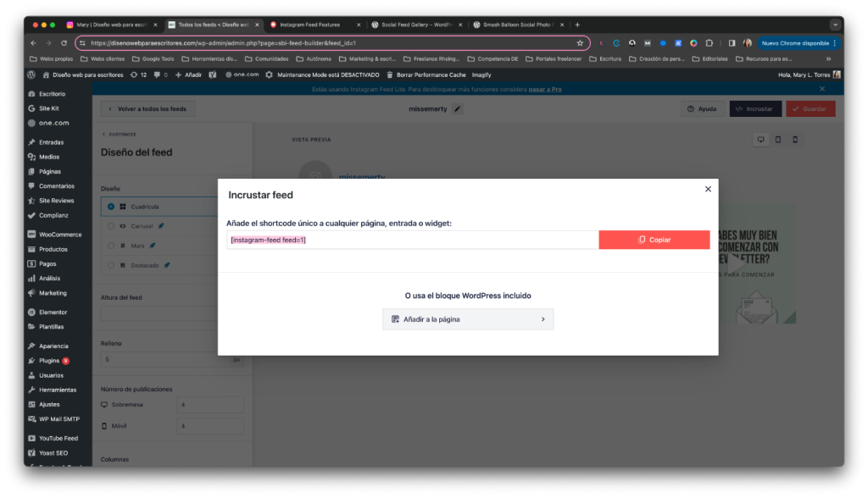The width and height of the screenshot is (868, 498).
Task: Choose the Muro layout radio option
Action: [111, 246]
